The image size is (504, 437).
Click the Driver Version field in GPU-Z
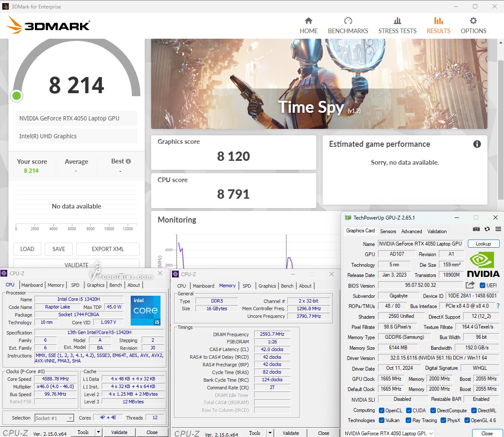coord(438,357)
